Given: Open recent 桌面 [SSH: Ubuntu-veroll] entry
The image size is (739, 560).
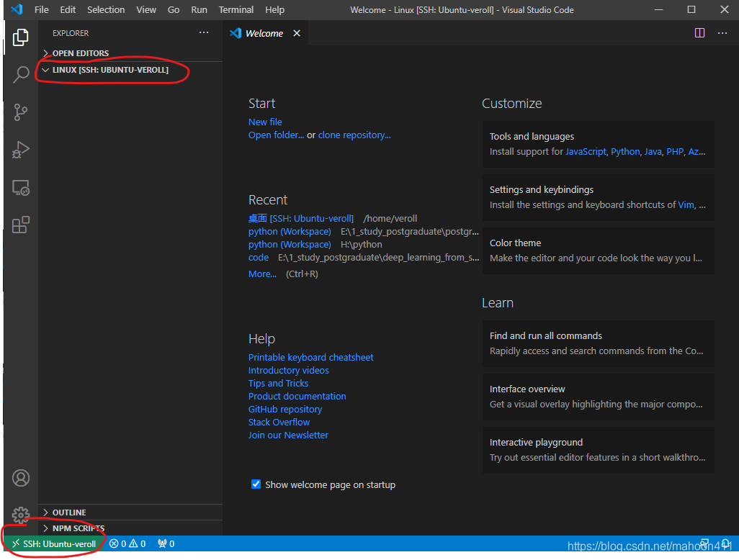Looking at the screenshot, I should tap(300, 219).
